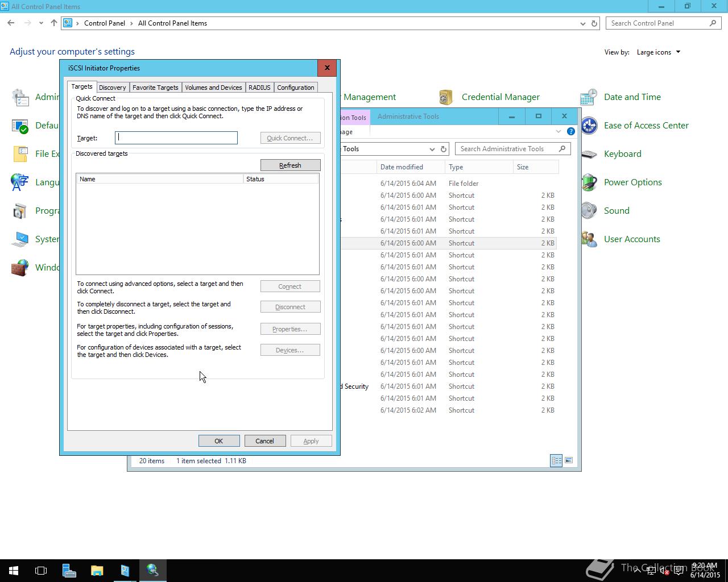The width and height of the screenshot is (728, 582).
Task: Open the Action Center tray icon
Action: (x=678, y=571)
